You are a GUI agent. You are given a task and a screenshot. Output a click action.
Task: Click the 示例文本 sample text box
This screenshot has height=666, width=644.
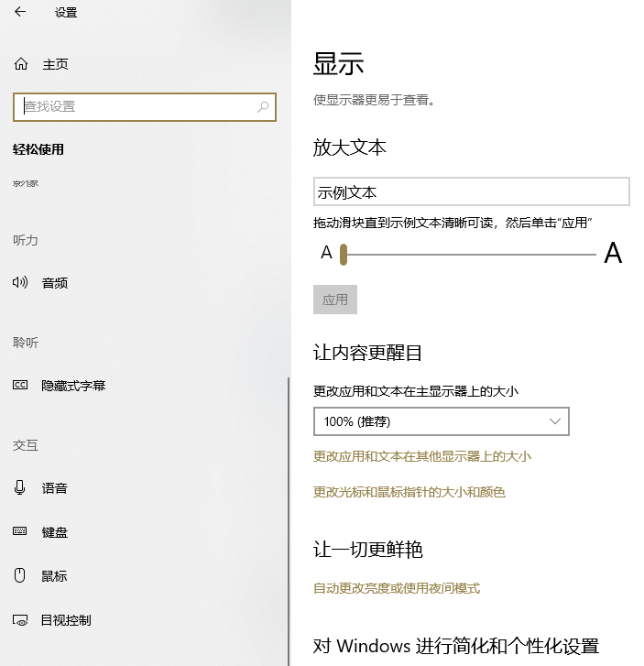pyautogui.click(x=471, y=192)
